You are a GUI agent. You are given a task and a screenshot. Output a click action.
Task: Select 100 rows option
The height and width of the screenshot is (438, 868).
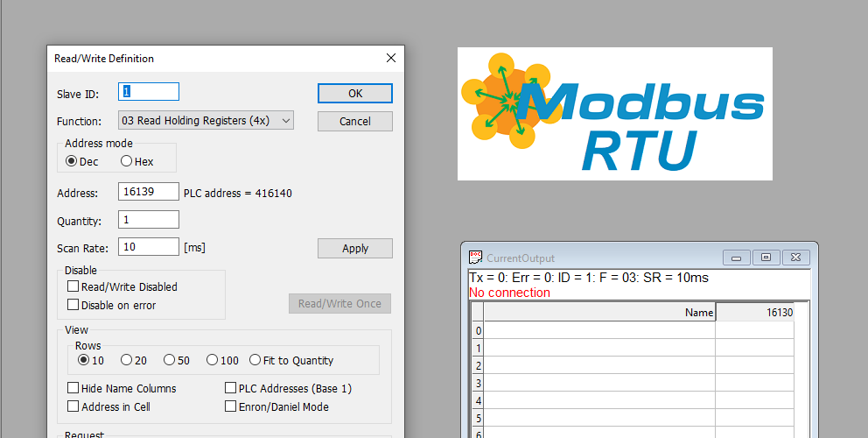tap(222, 360)
